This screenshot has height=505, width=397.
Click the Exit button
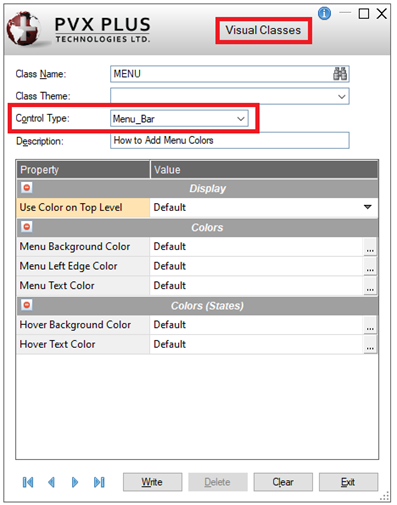pos(348,482)
